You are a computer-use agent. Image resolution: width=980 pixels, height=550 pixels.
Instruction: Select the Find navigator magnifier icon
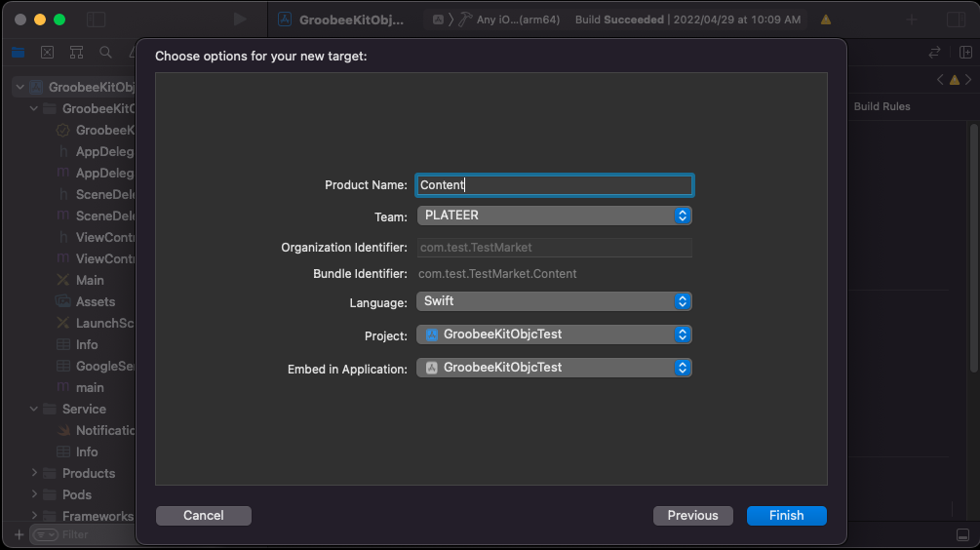point(105,53)
